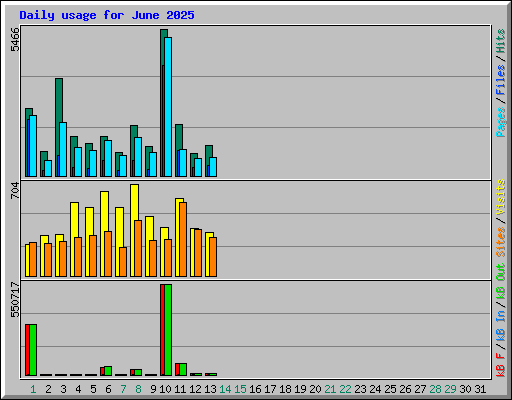The image size is (512, 400).
Task: Click the orange Sites bar for day 13
Action: coord(213,257)
